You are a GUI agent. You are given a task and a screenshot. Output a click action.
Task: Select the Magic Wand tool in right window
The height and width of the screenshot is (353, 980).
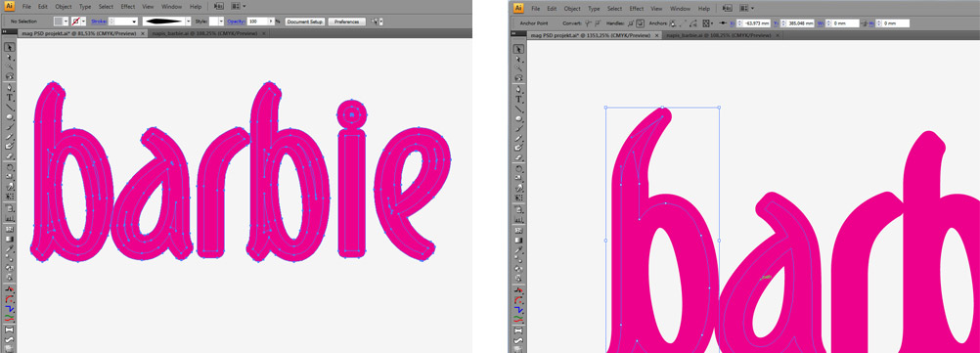click(518, 67)
